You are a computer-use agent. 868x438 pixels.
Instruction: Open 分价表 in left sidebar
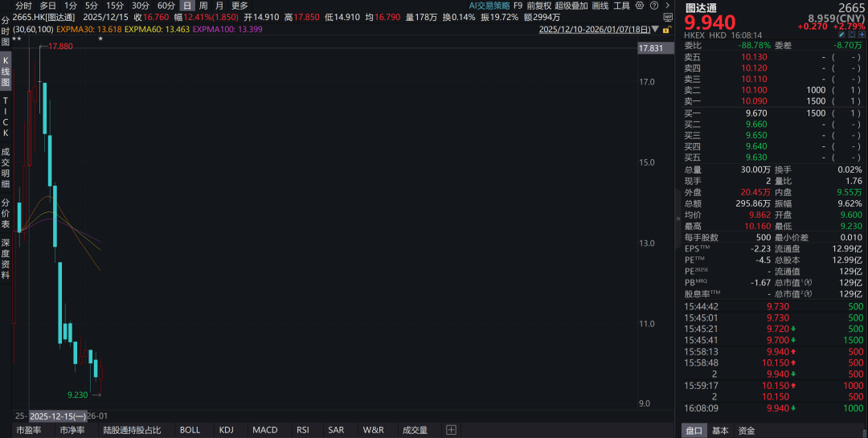point(6,213)
